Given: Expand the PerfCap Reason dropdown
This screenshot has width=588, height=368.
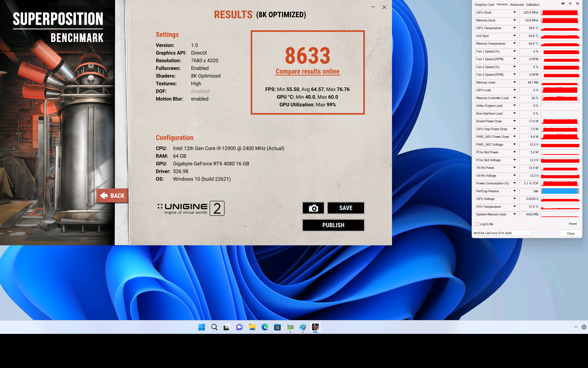Looking at the screenshot, I should point(514,191).
